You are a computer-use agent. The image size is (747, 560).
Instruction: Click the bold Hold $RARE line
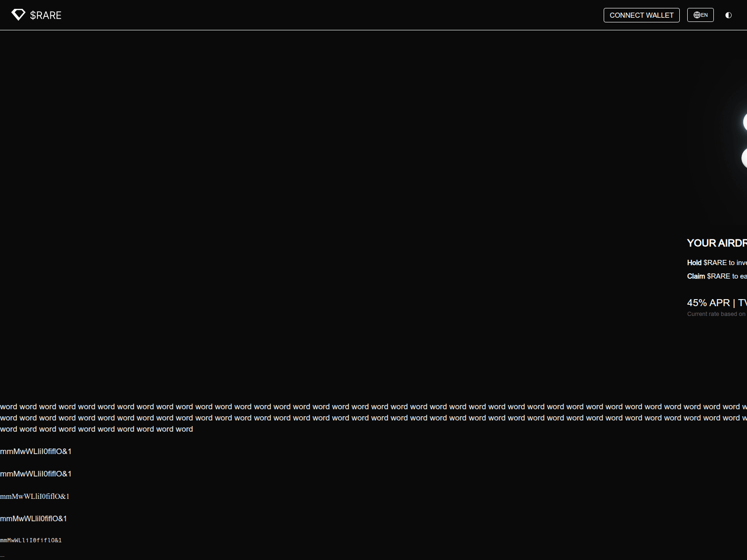(x=717, y=263)
